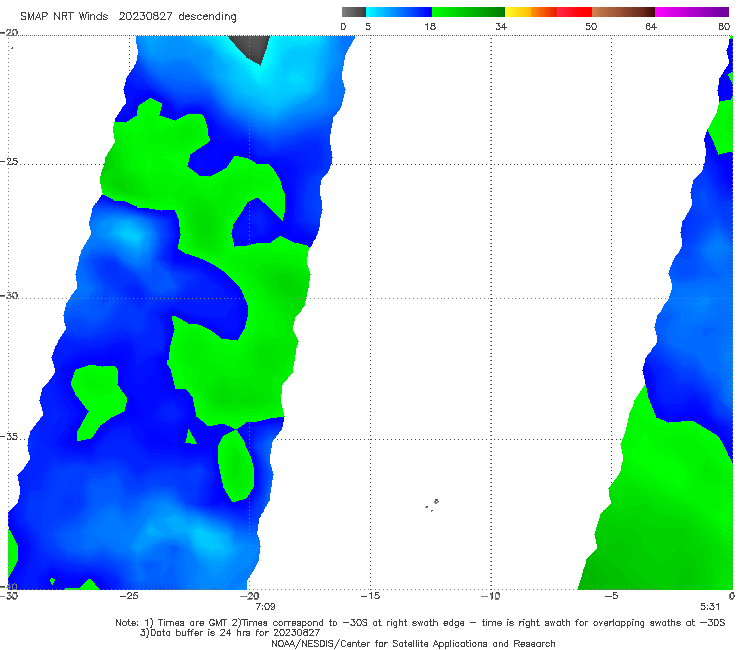Click the '-25' longitude label on the bottom axis
The width and height of the screenshot is (740, 650).
129,596
